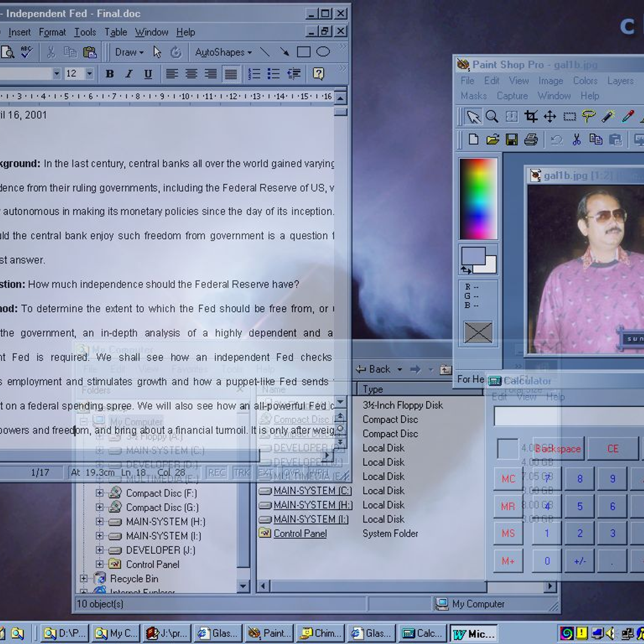This screenshot has width=644, height=644.
Task: Toggle Italic formatting in Word
Action: pyautogui.click(x=129, y=74)
